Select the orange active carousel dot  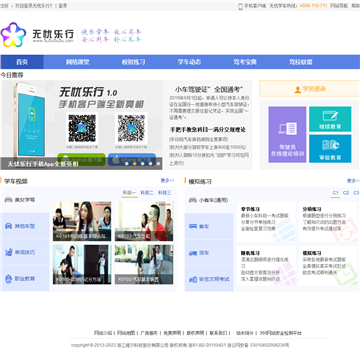point(134,164)
